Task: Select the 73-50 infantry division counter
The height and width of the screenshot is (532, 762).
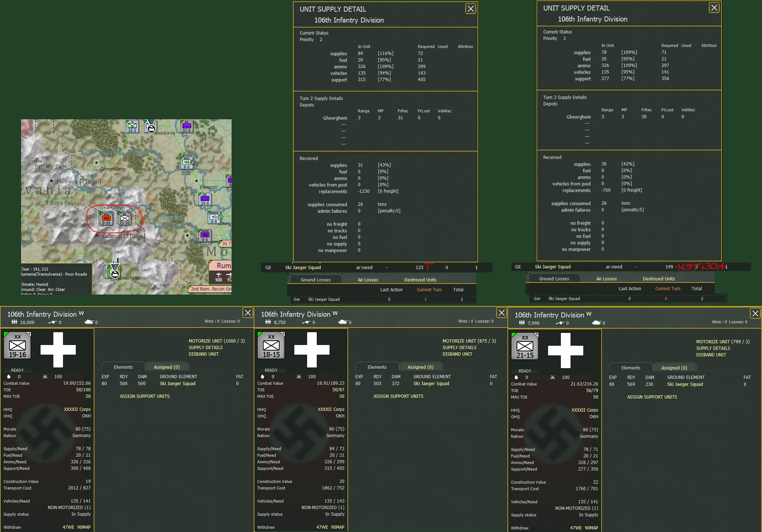Action: click(x=124, y=218)
